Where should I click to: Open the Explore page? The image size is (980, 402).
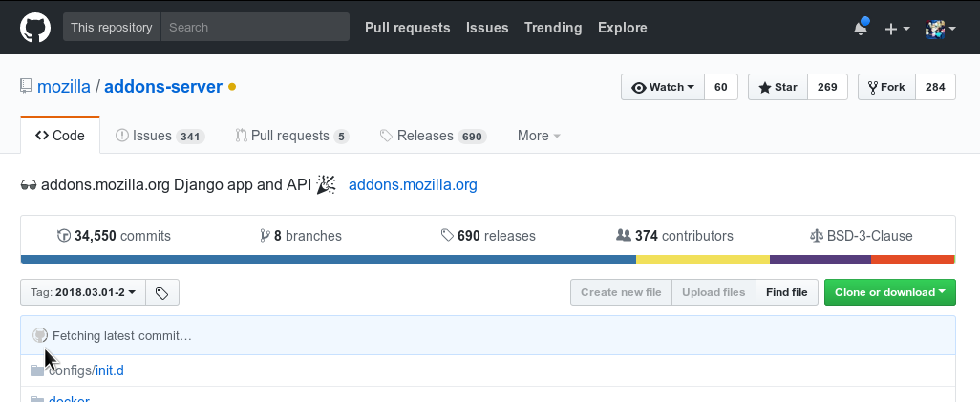pos(623,28)
